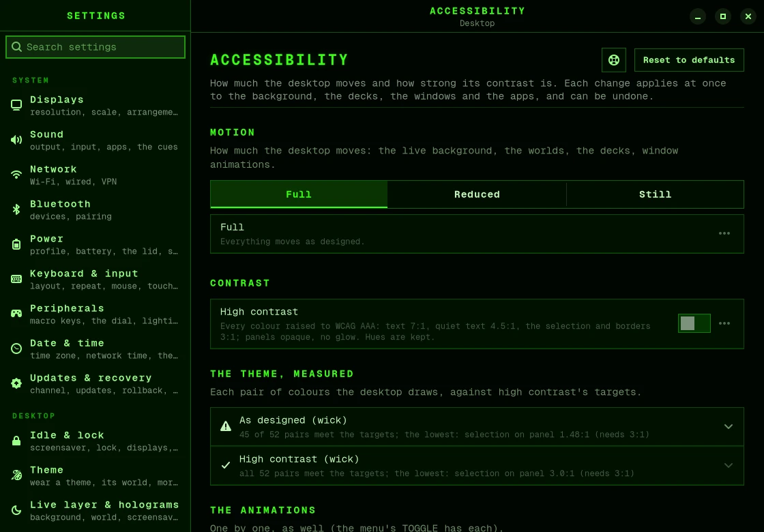Click the Updates & recovery gear icon
764x532 pixels.
point(16,383)
